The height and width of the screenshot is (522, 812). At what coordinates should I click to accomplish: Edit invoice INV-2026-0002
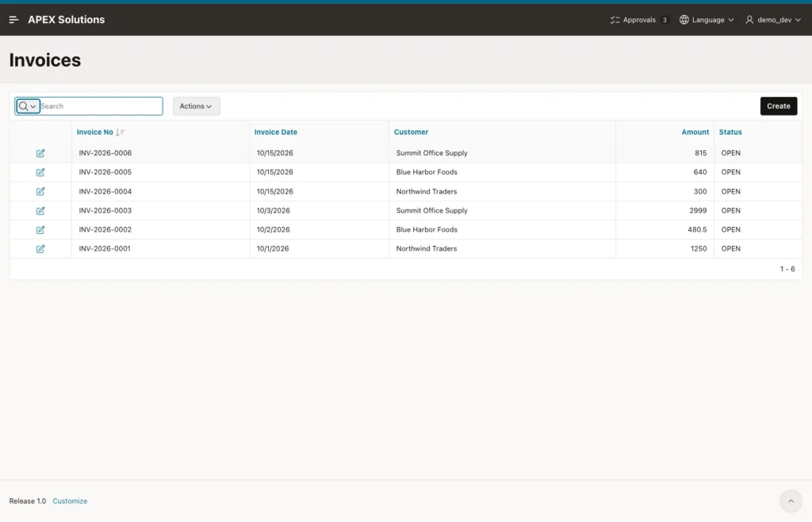point(40,230)
